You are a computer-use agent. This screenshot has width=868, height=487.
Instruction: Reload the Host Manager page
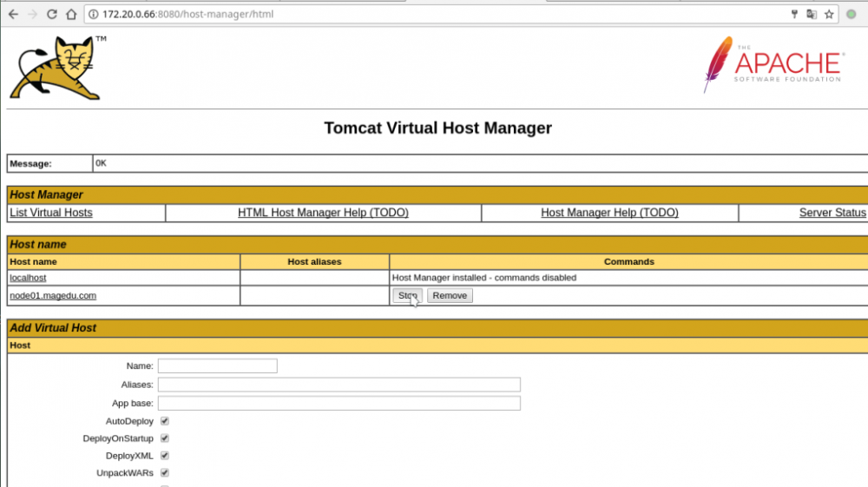[x=51, y=15]
